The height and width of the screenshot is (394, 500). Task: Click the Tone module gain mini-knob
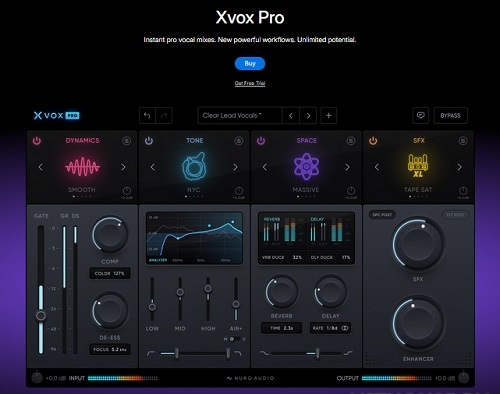point(239,191)
